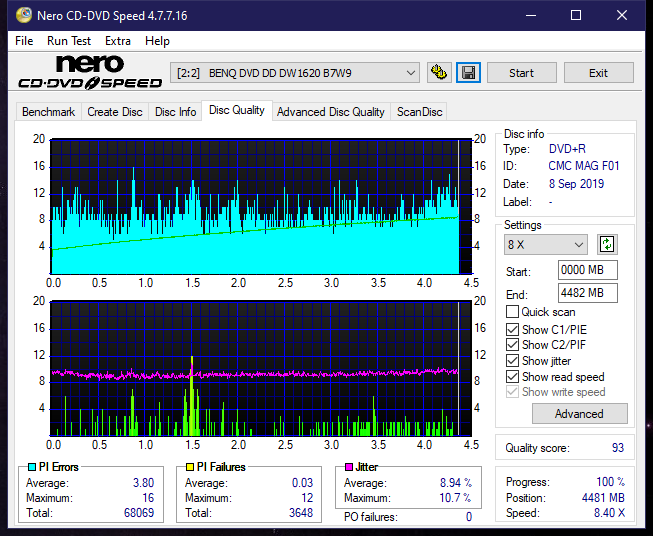Click the Start 0000 MB field
Image resolution: width=653 pixels, height=536 pixels.
pyautogui.click(x=587, y=270)
